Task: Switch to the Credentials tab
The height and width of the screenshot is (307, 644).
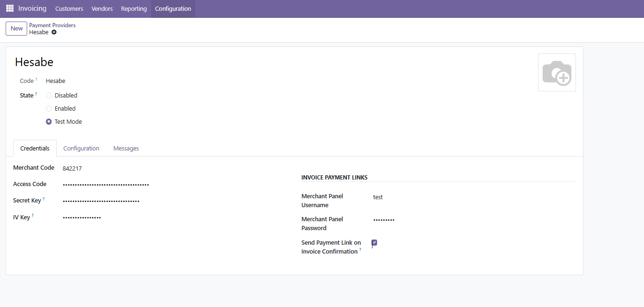Action: (x=35, y=148)
